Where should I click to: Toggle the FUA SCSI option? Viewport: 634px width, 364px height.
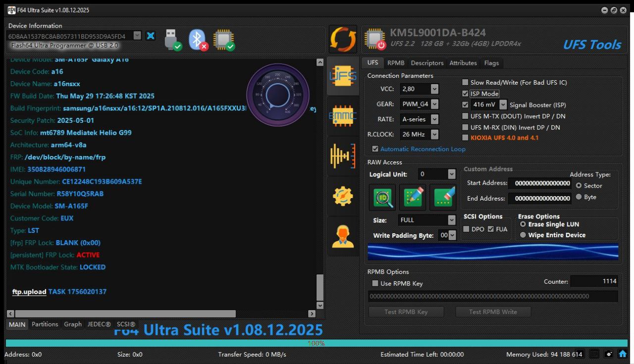[x=491, y=229]
